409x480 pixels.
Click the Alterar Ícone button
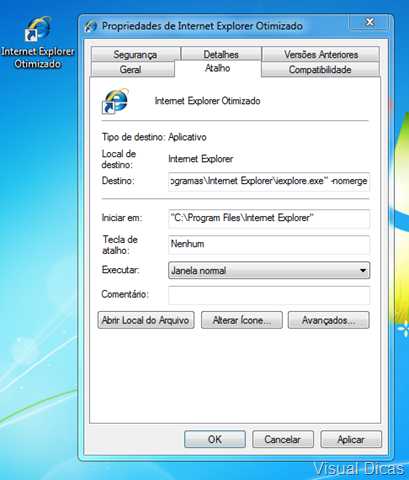[242, 320]
